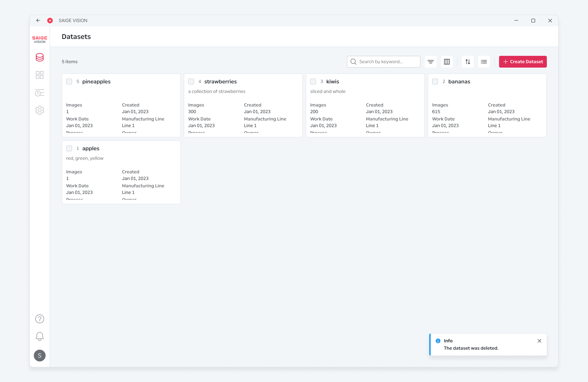Go back using the title bar arrow

point(38,21)
